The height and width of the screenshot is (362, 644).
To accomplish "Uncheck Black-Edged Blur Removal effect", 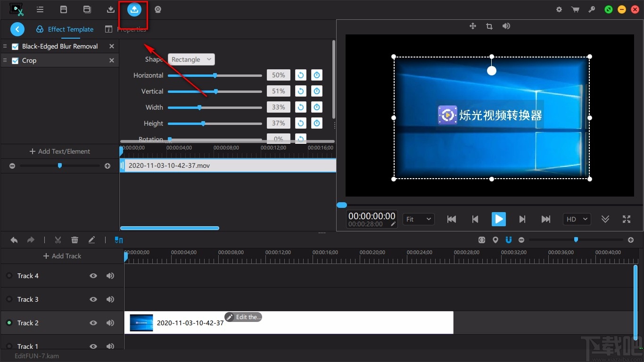I will (15, 46).
